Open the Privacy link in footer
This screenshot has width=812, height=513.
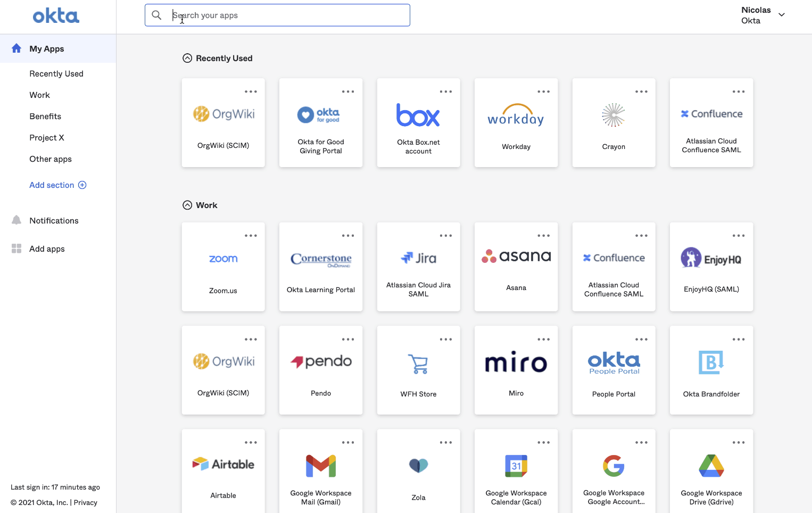(x=86, y=502)
